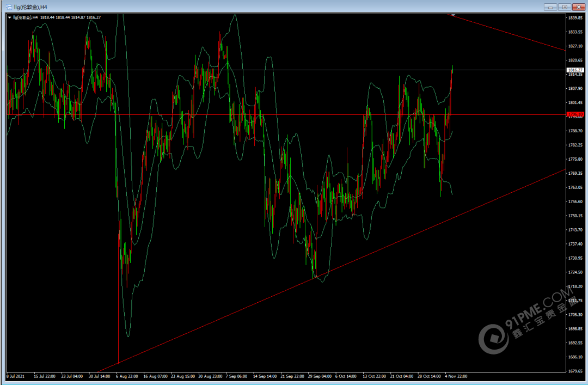Screen dimensions: 588x385
Task: Click the 6 Aug 22:00 date on time axis
Action: coord(127,376)
